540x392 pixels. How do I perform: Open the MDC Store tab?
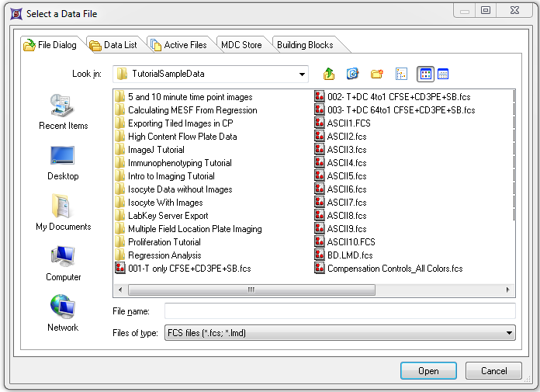coord(241,45)
